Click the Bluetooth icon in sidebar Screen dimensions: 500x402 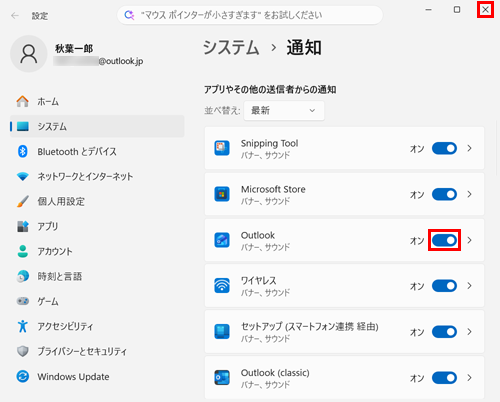pyautogui.click(x=22, y=151)
